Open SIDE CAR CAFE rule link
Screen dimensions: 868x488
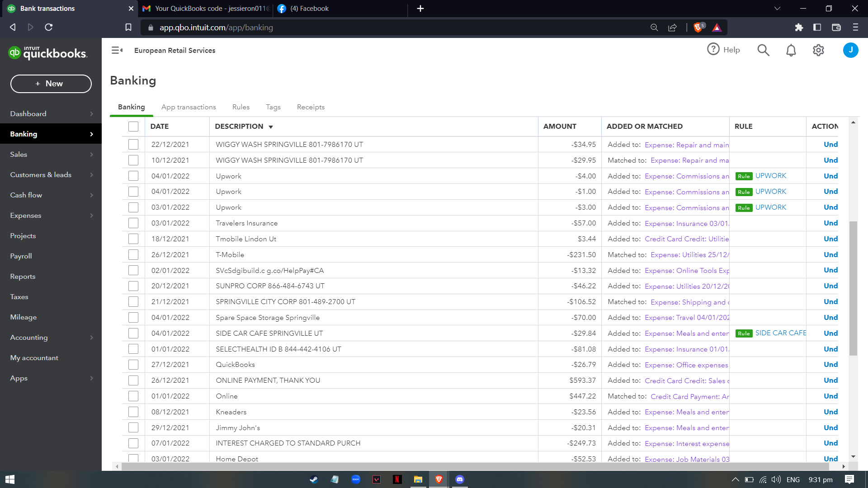781,333
